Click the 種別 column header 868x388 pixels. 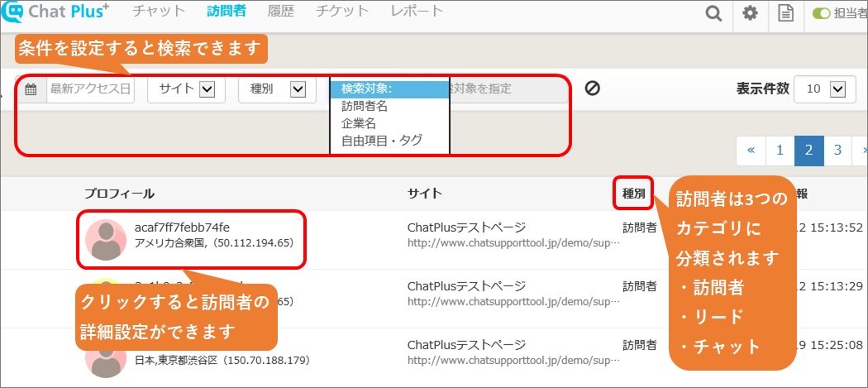click(633, 194)
